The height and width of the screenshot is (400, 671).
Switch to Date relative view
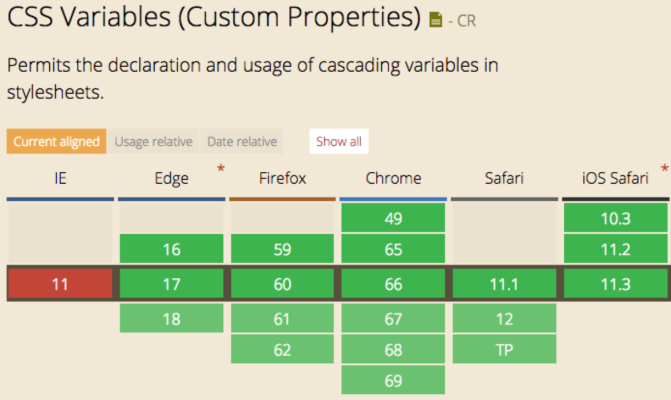pyautogui.click(x=242, y=141)
